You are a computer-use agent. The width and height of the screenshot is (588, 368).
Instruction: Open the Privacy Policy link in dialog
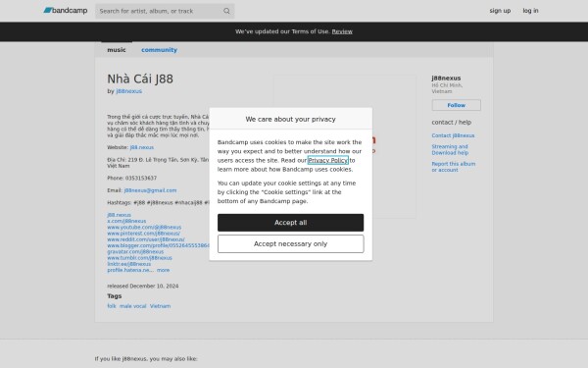click(327, 160)
